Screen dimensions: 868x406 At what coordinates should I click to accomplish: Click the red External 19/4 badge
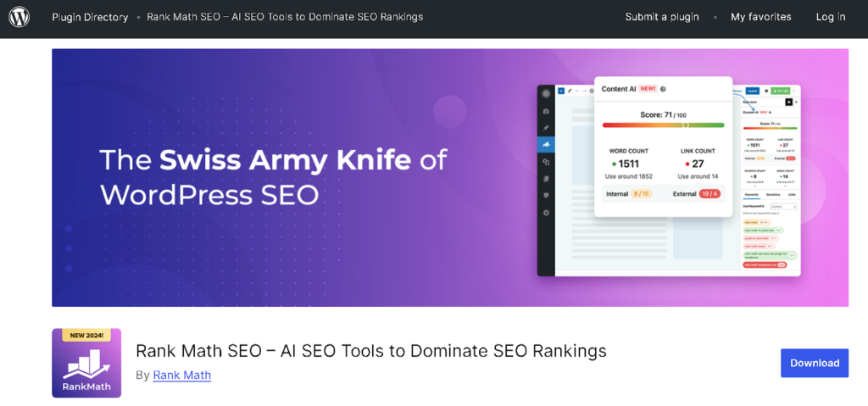point(709,193)
